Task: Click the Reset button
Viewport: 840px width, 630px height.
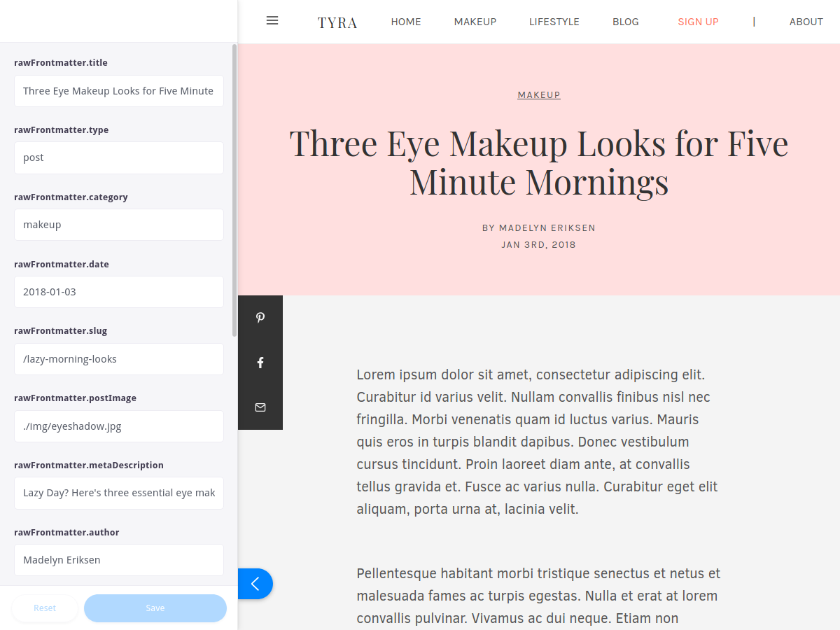Action: click(45, 608)
